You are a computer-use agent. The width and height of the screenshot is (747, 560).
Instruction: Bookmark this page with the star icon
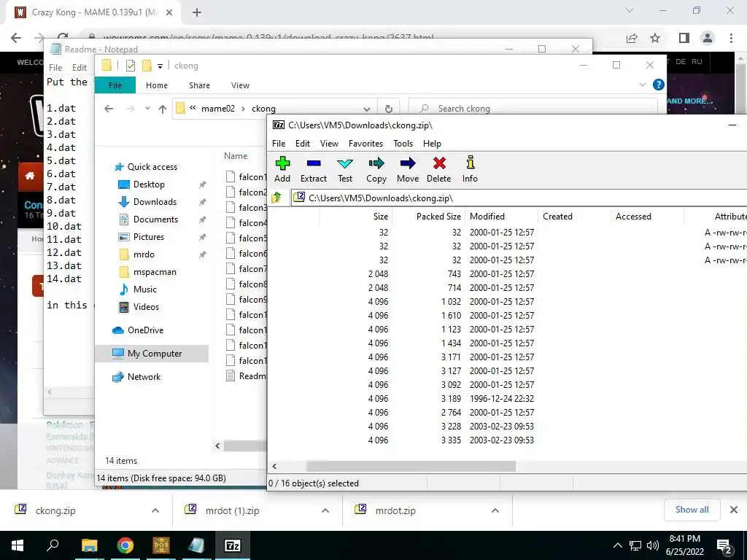tap(656, 38)
